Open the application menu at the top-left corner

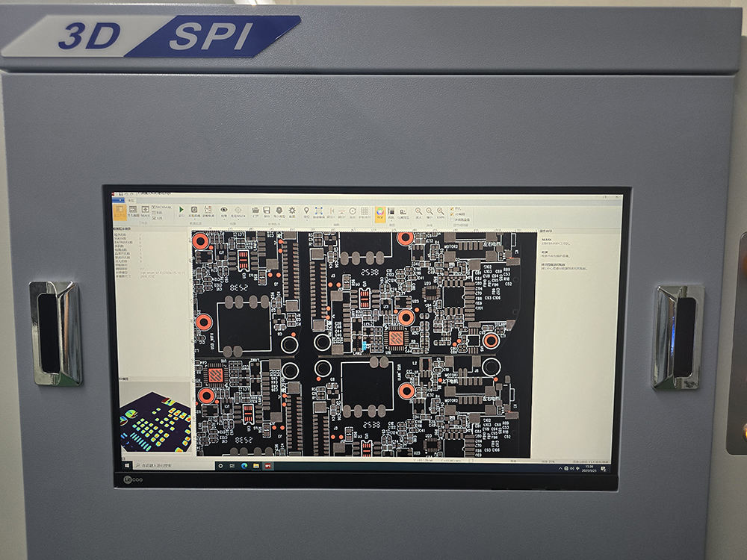click(x=119, y=199)
